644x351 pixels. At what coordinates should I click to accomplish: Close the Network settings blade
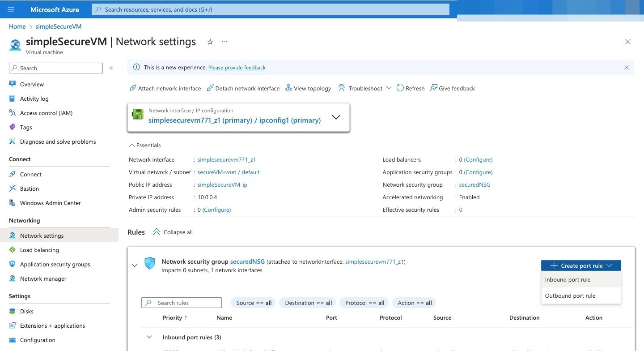coord(628,42)
